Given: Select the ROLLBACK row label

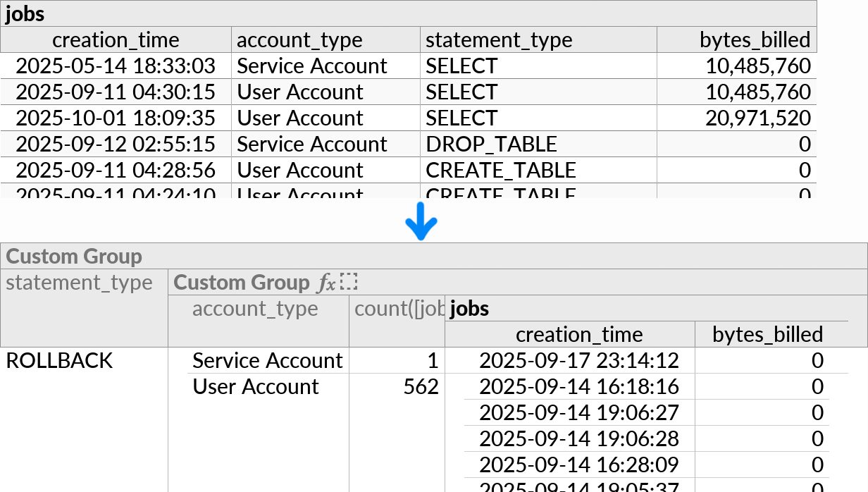Looking at the screenshot, I should pos(58,360).
